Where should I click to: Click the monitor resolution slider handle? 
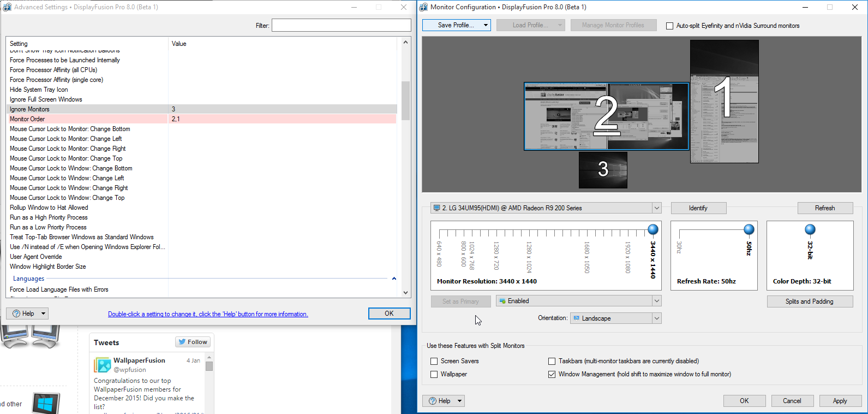click(x=653, y=229)
